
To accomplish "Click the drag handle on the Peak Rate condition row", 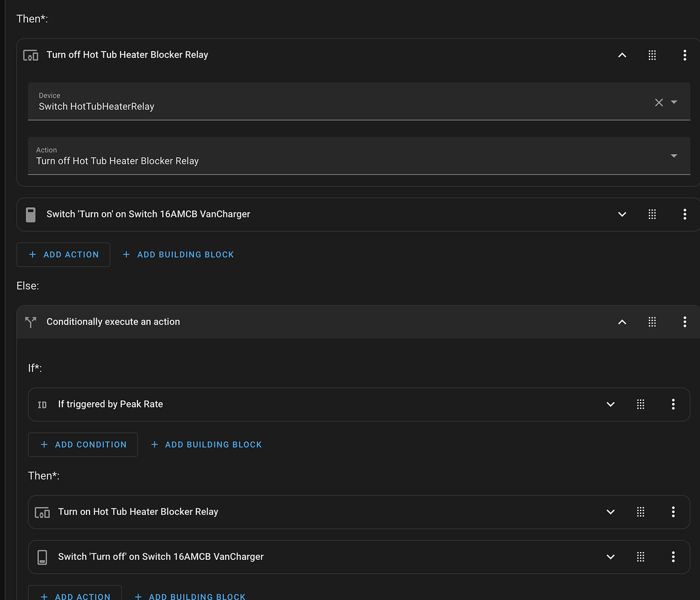I will click(641, 404).
